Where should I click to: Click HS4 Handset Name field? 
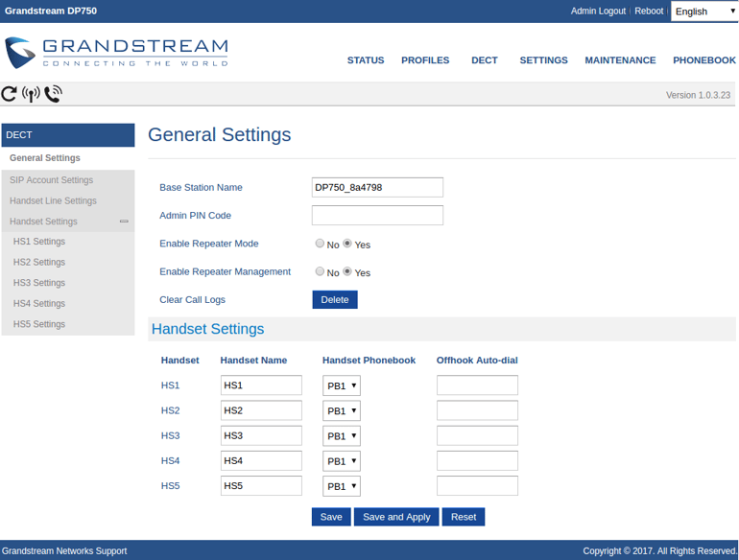point(261,460)
